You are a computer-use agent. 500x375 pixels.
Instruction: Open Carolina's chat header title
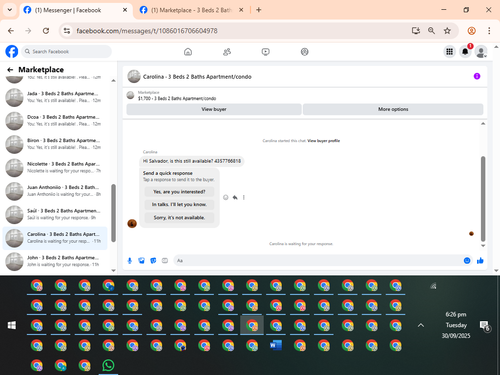tap(197, 77)
